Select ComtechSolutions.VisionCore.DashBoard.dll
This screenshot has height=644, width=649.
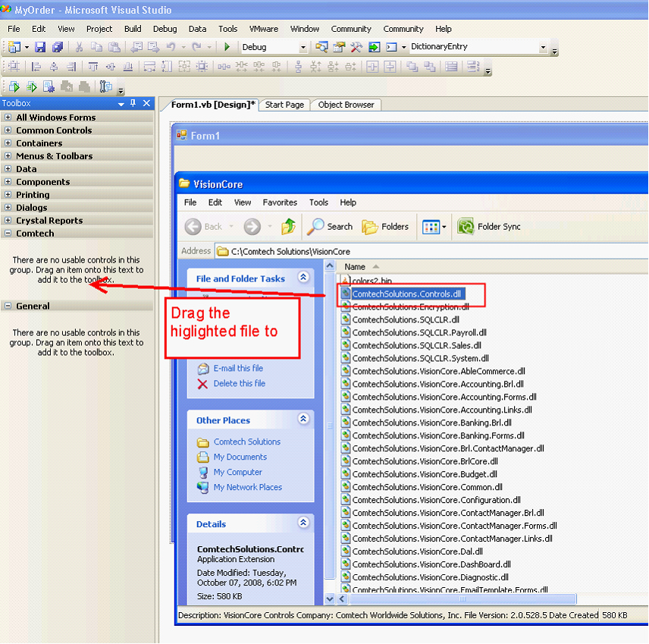tap(431, 564)
